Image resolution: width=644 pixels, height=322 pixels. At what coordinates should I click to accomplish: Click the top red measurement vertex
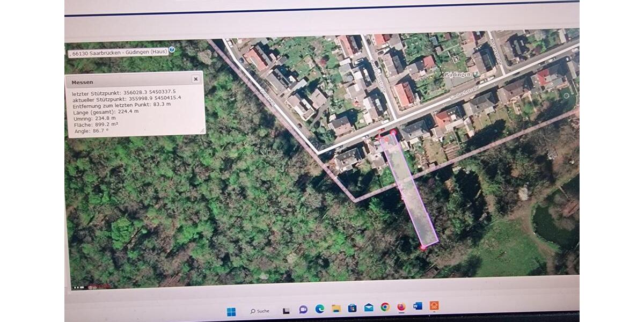point(393,132)
